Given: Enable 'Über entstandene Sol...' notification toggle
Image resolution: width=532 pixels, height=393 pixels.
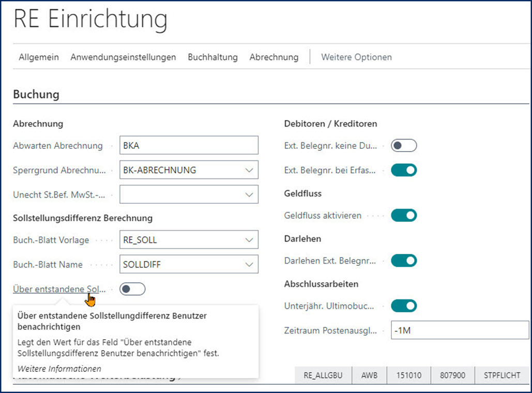Looking at the screenshot, I should [132, 289].
